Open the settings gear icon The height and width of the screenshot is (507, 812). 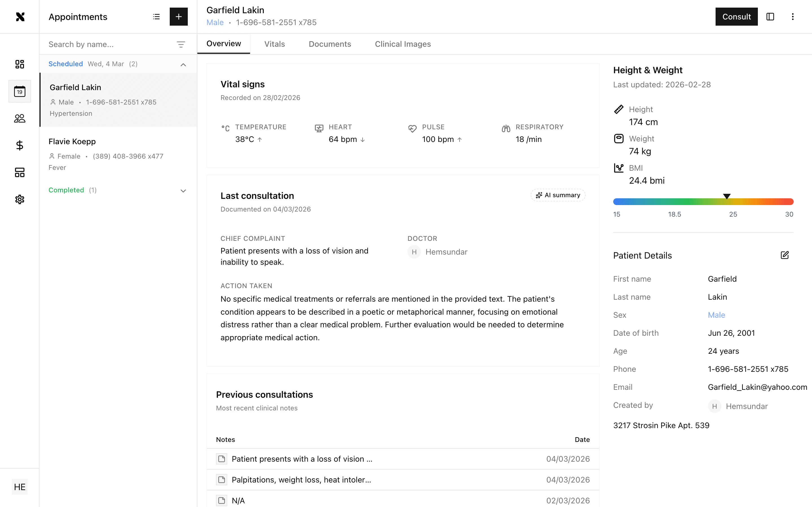tap(19, 199)
